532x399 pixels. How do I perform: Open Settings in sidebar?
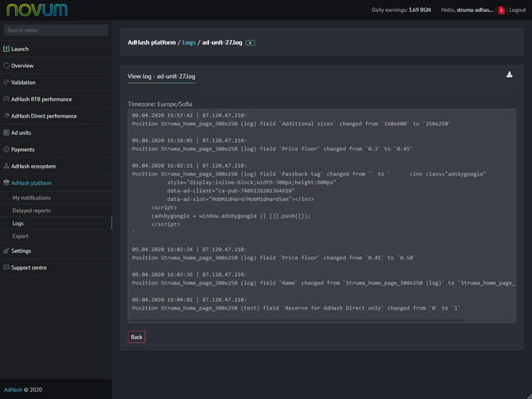pyautogui.click(x=56, y=251)
